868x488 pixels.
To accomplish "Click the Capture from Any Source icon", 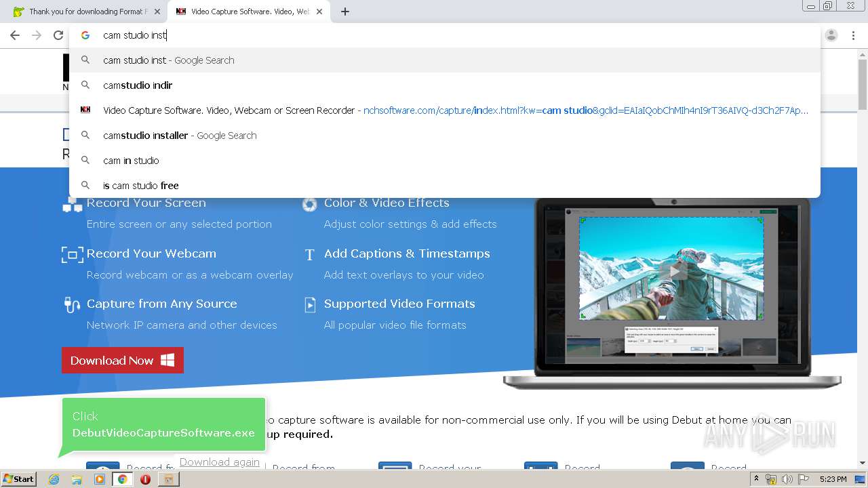I will pos(72,304).
